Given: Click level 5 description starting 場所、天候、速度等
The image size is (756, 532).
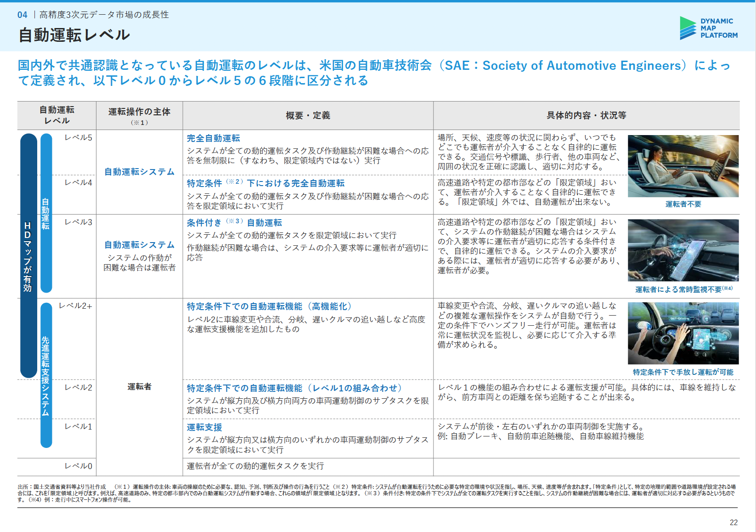Looking at the screenshot, I should click(x=529, y=152).
